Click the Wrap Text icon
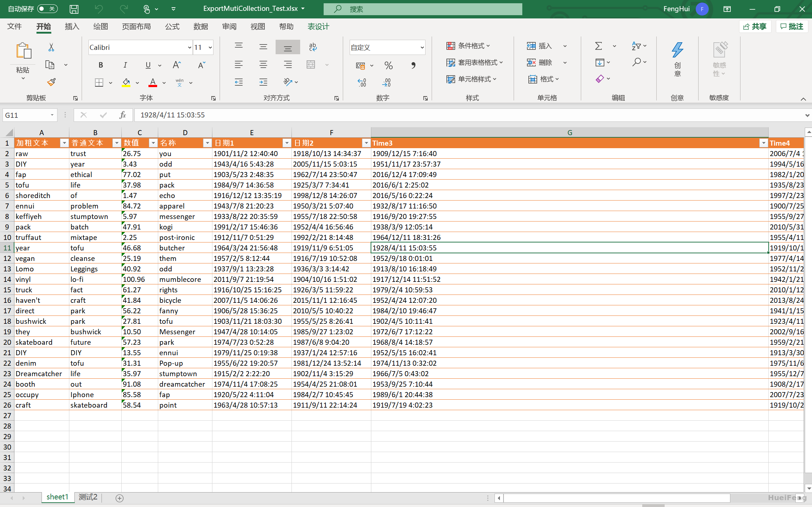812x507 pixels. point(313,47)
